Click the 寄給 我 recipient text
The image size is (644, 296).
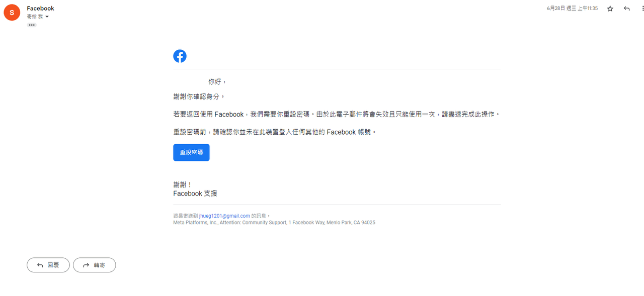[x=35, y=17]
